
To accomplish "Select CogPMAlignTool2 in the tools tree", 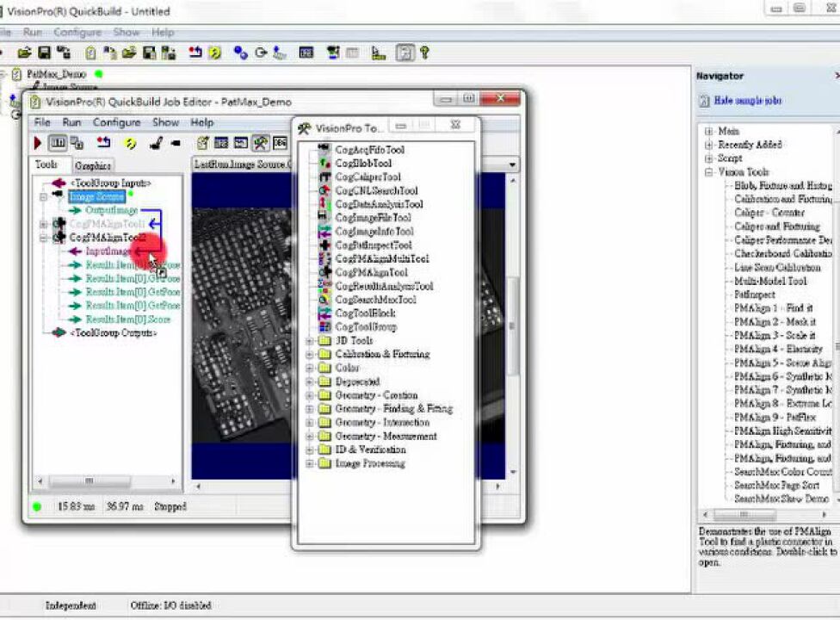I will (107, 237).
